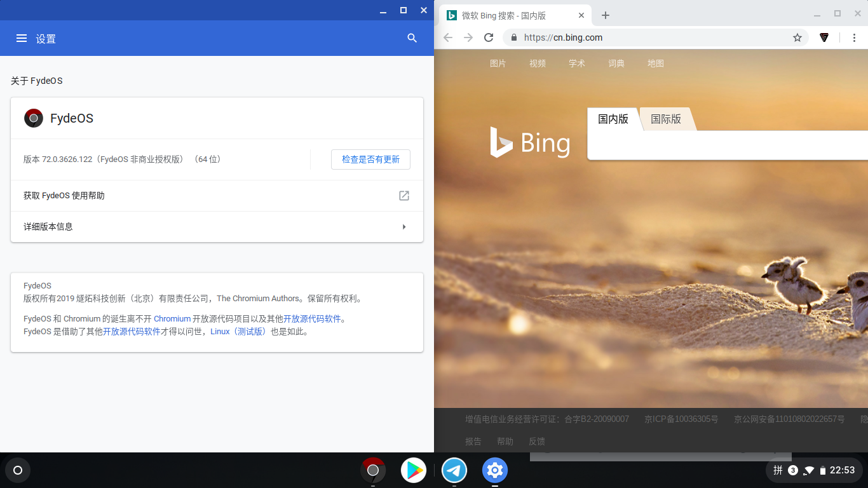Expand detailed version info arrow
Viewport: 868px width, 488px height.
[404, 227]
